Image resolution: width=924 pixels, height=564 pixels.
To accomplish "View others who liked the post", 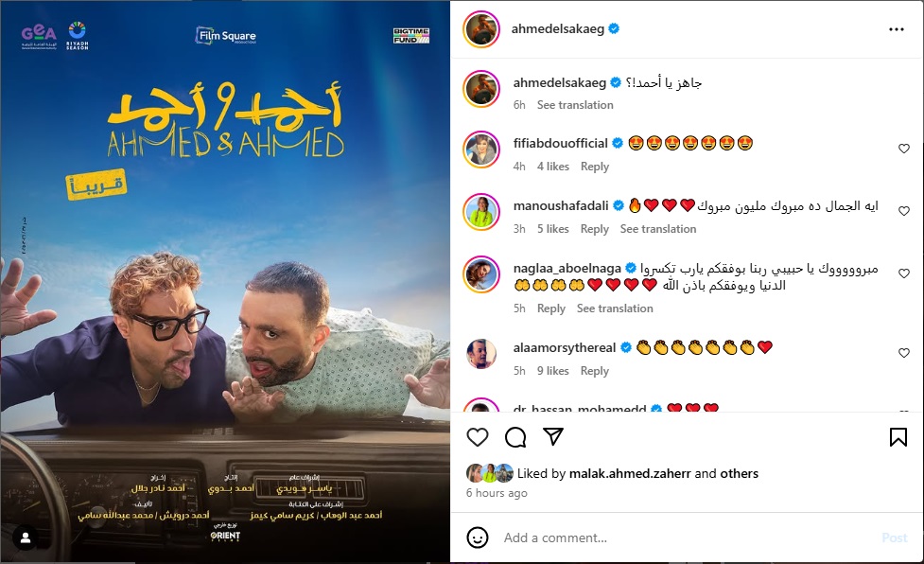I will pyautogui.click(x=739, y=473).
